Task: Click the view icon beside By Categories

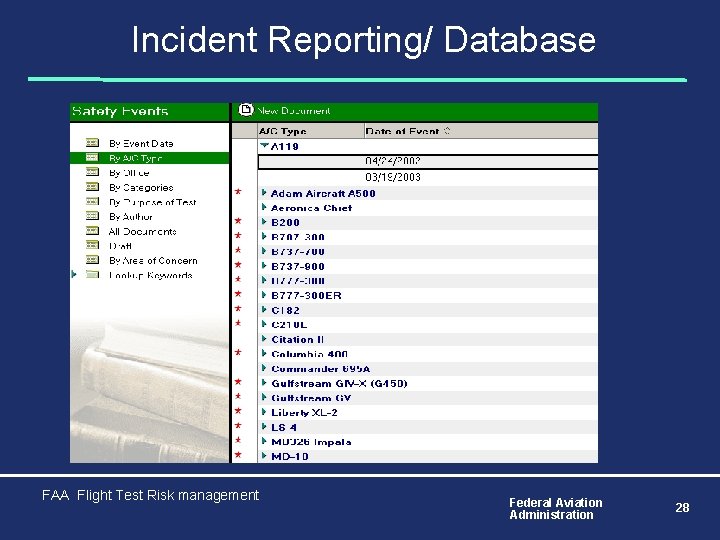Action: (92, 187)
